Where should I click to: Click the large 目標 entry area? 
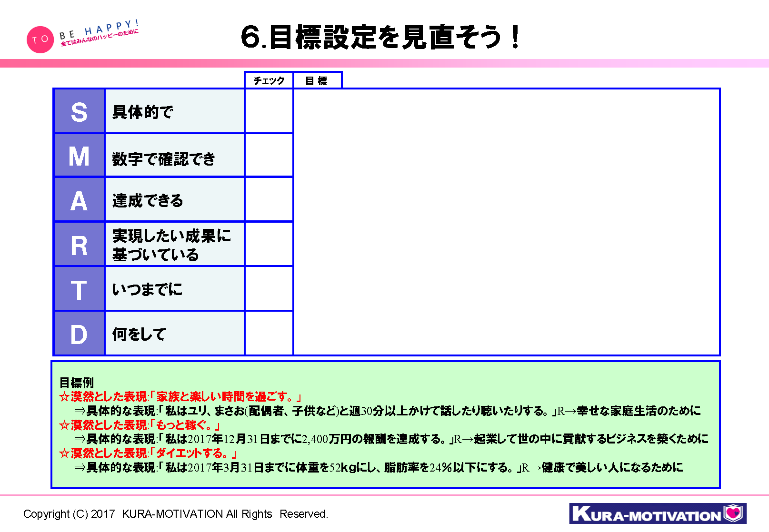(506, 222)
